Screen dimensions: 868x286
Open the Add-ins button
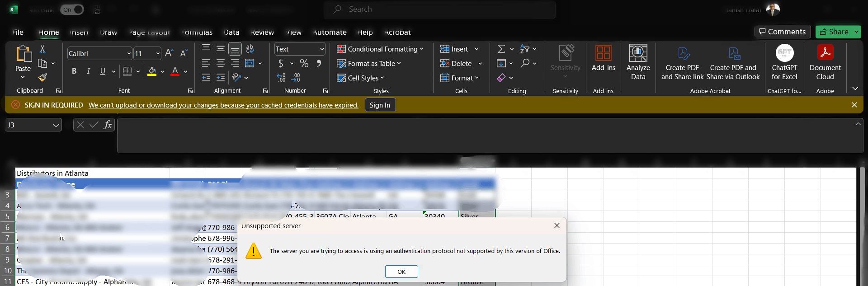click(604, 58)
